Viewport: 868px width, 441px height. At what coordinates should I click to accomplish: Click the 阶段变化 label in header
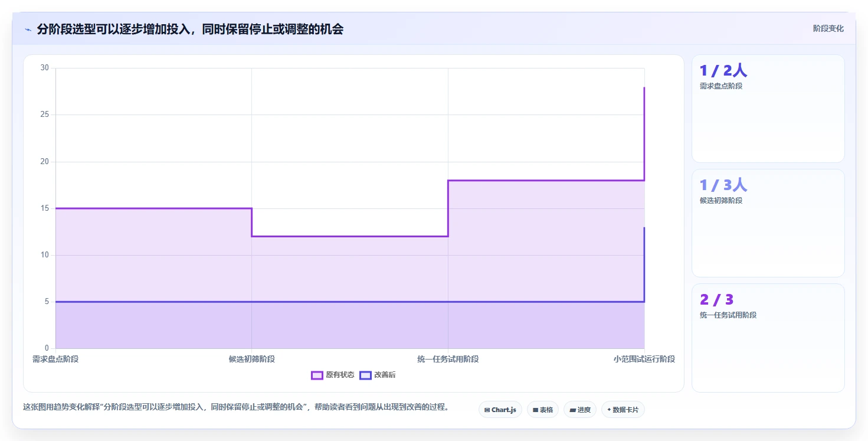[828, 28]
